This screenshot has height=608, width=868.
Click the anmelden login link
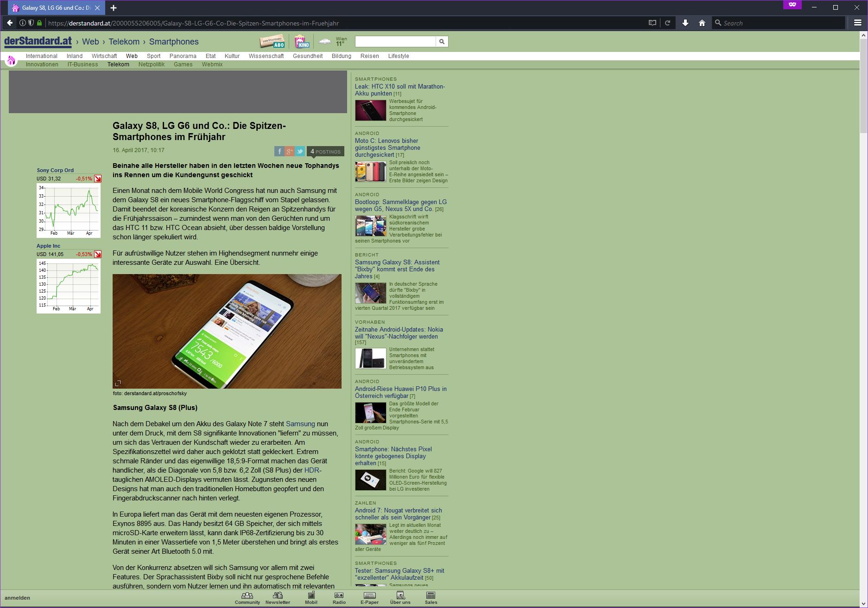17,598
